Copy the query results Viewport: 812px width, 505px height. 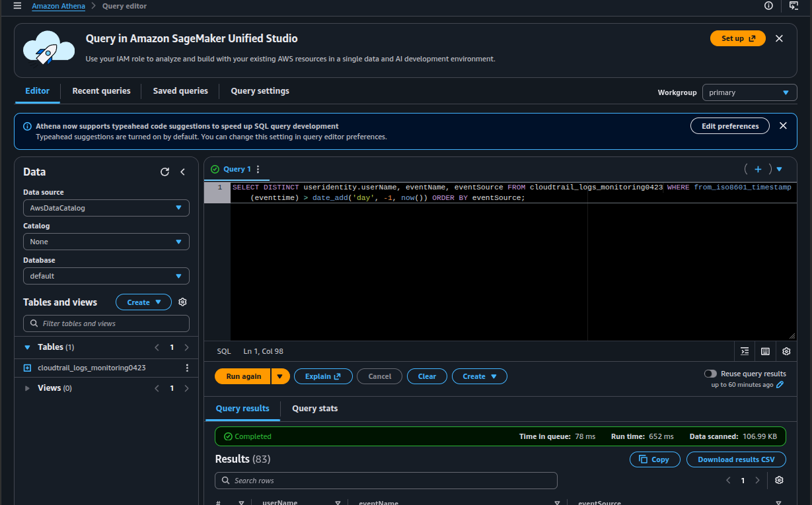[x=654, y=459]
